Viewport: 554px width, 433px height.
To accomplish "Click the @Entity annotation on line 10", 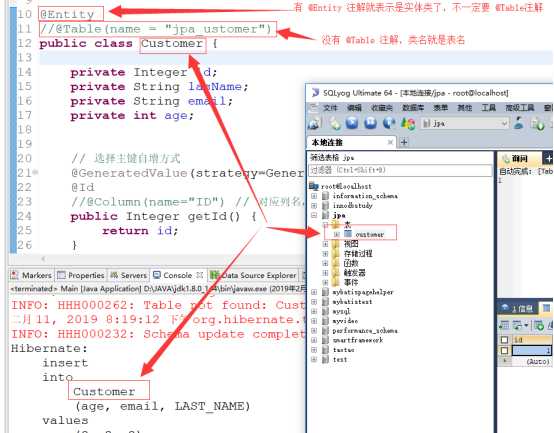I will 67,14.
